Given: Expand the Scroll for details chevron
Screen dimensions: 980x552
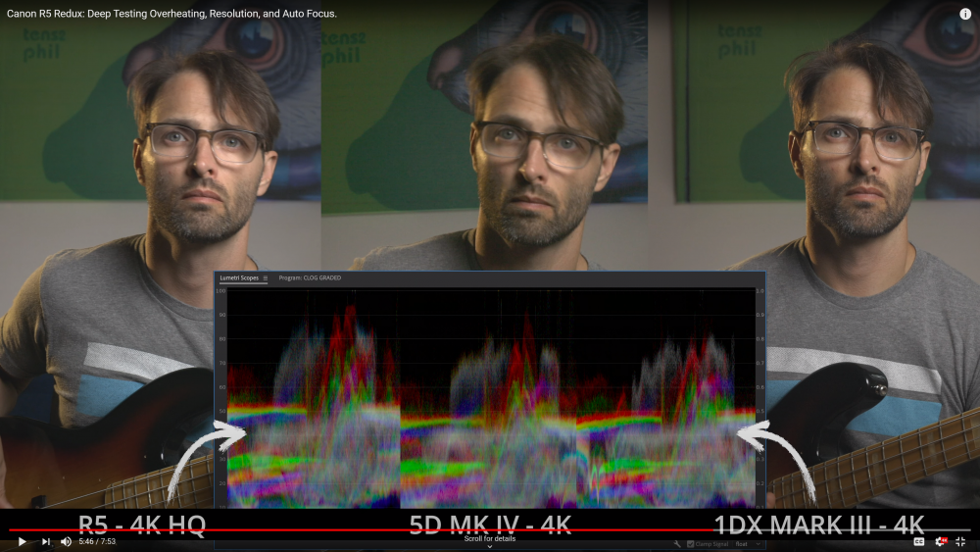Looking at the screenshot, I should 490,547.
